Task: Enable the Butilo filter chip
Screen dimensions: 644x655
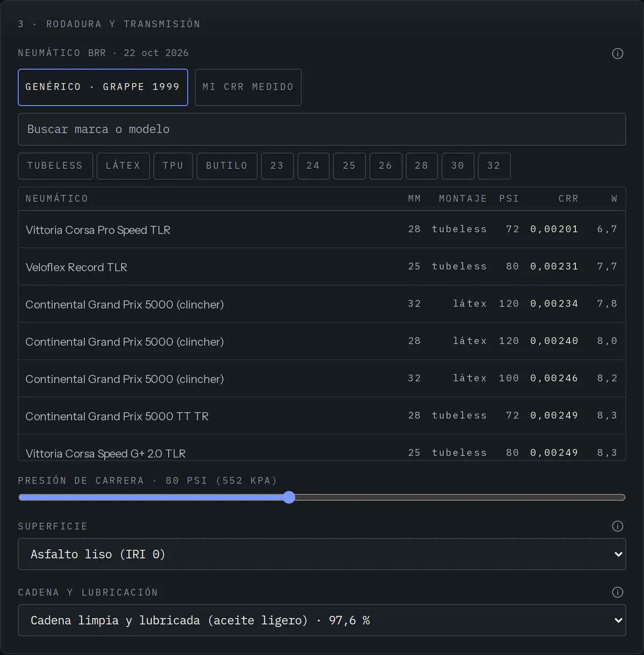Action: click(227, 166)
